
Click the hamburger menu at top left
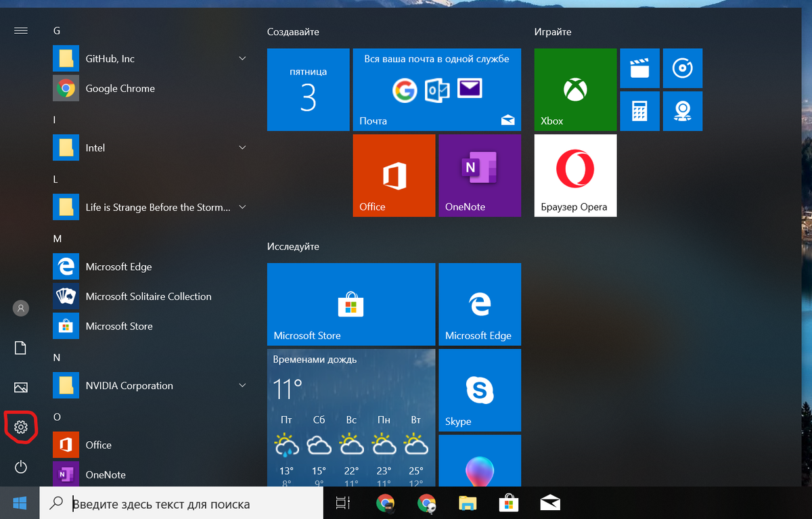pyautogui.click(x=20, y=30)
